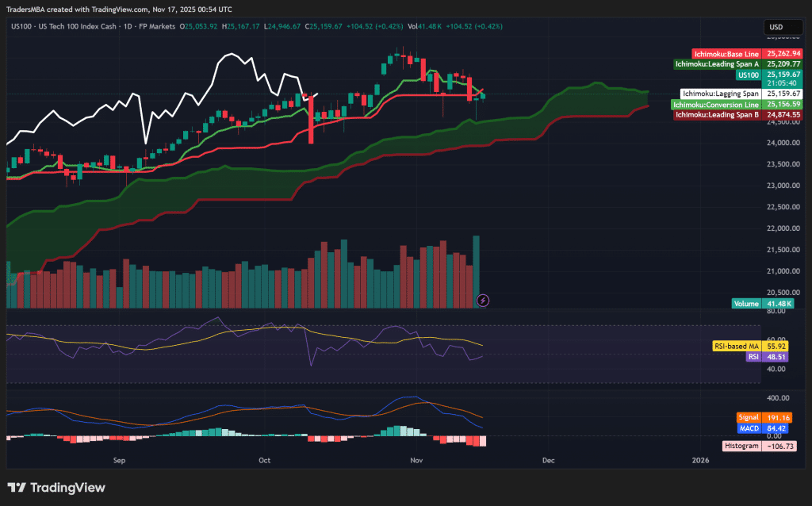
Task: Select the Ichimoku:Leading Span A label
Action: point(717,63)
